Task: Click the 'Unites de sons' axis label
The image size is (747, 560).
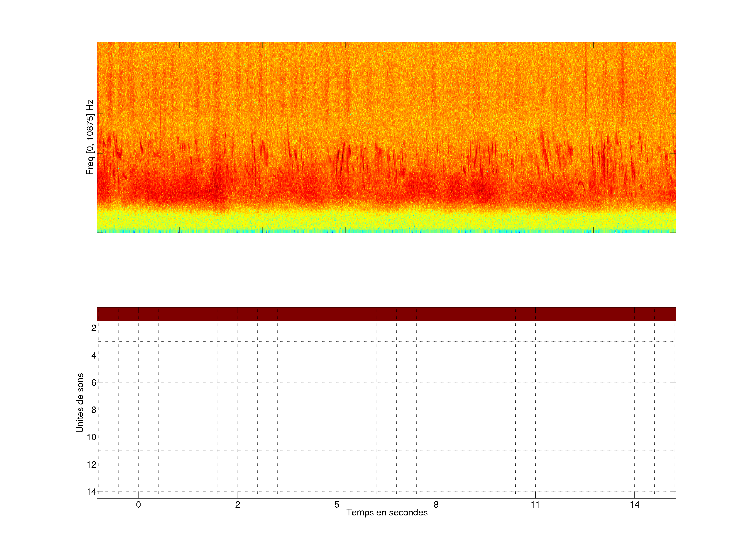Action: [x=80, y=403]
